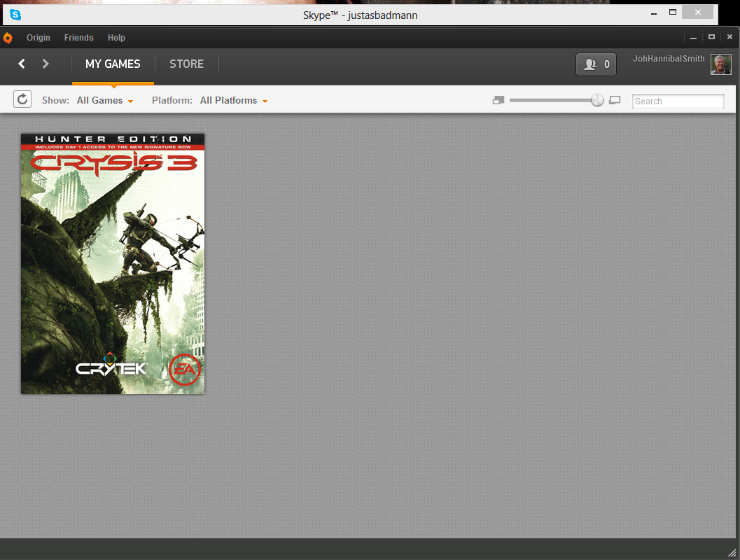Click the JohHannibalSmith username
This screenshot has width=740, height=560.
click(669, 59)
